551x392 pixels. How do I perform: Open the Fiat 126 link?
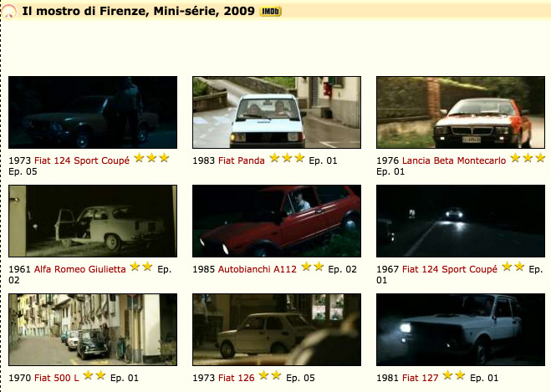[x=236, y=378]
